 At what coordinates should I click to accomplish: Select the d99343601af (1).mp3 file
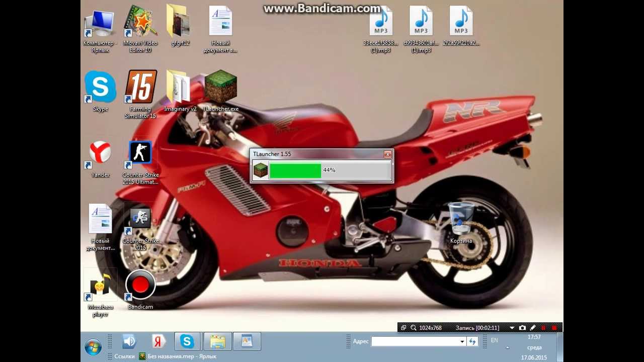pos(421,29)
